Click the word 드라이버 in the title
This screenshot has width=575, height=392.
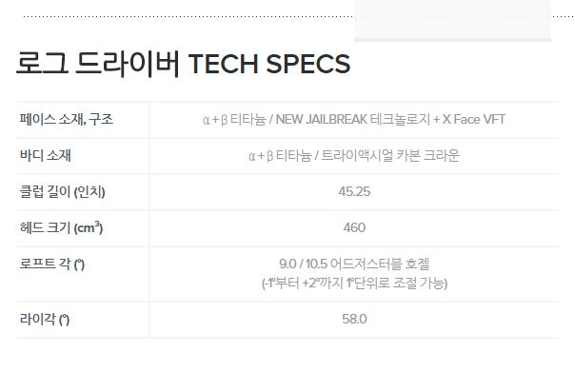pyautogui.click(x=122, y=64)
